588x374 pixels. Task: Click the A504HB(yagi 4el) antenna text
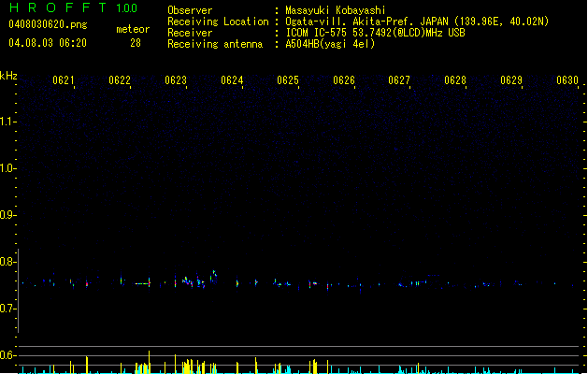(x=330, y=44)
